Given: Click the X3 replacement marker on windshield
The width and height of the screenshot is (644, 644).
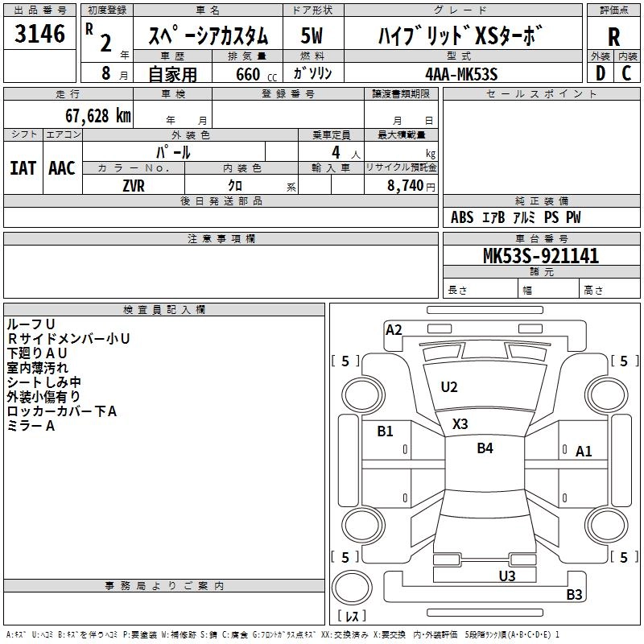Looking at the screenshot, I should [x=460, y=423].
